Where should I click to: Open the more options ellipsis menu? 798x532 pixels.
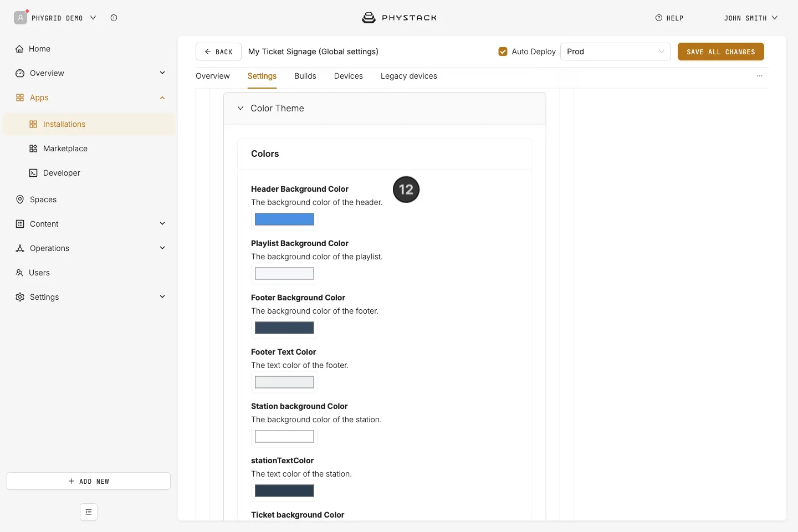click(760, 76)
